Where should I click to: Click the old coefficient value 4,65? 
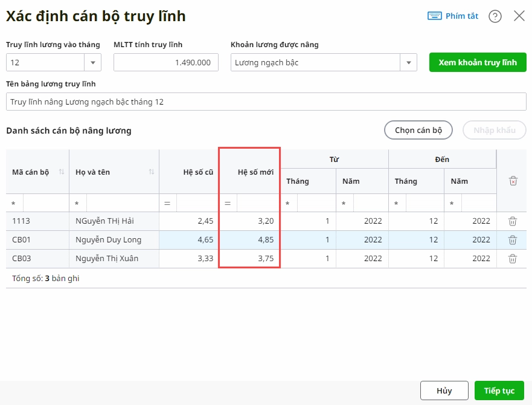coord(205,239)
